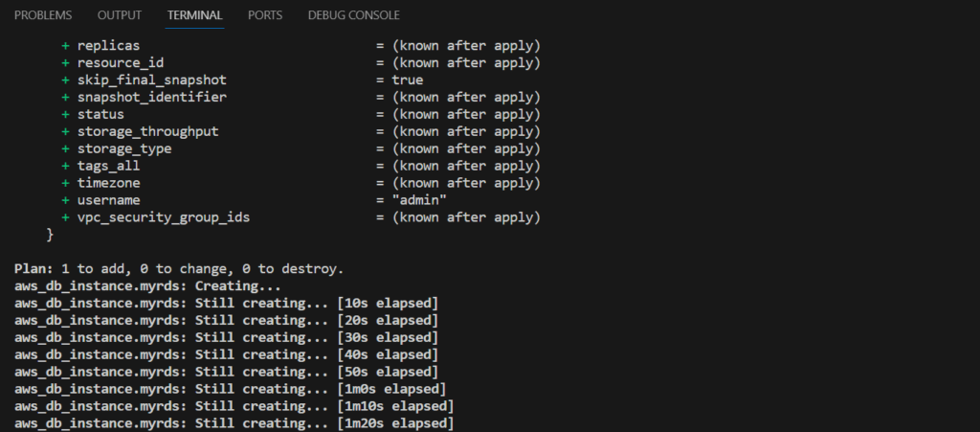
Task: Click the "1m20s elapsed" log line
Action: pos(234,423)
